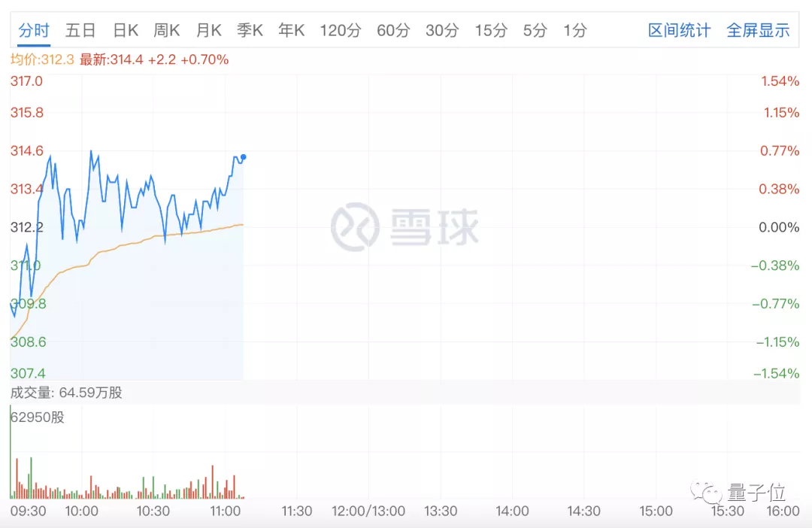Click the blue price line endpoint dot
The width and height of the screenshot is (812, 528).
244,158
